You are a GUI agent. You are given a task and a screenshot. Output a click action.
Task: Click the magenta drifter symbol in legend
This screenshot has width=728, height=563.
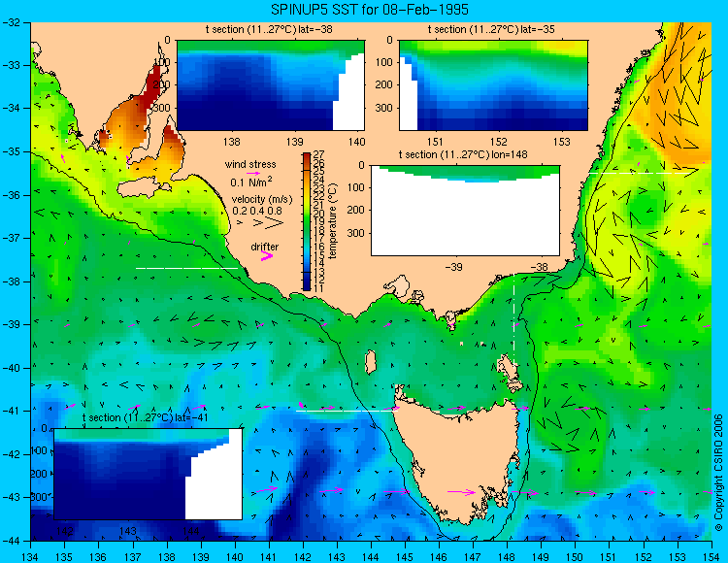click(267, 255)
